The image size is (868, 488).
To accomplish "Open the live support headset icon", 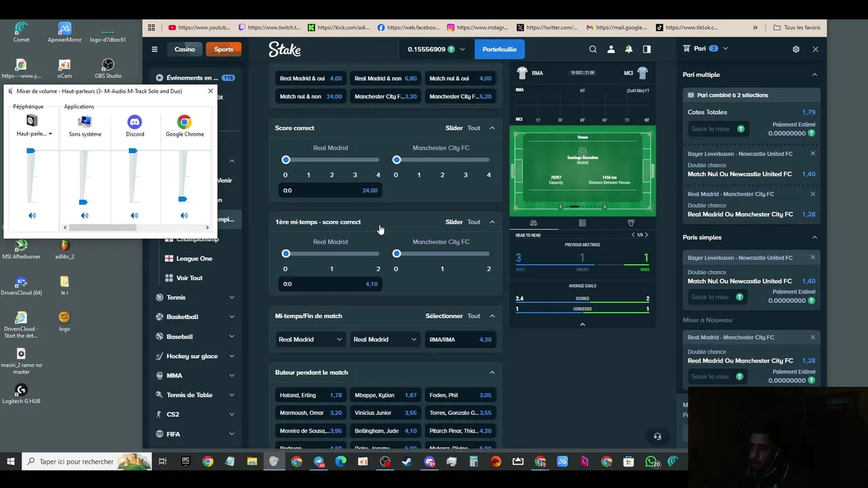I will pyautogui.click(x=657, y=436).
